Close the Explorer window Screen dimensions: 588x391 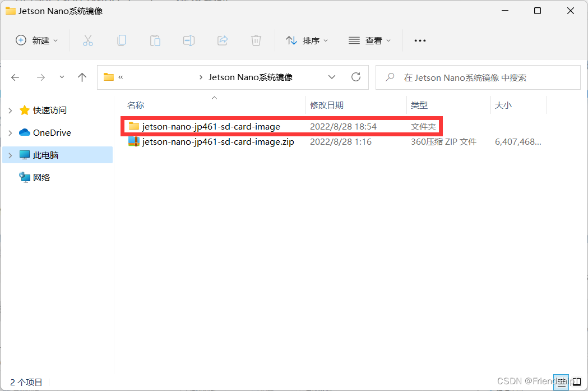coord(571,11)
